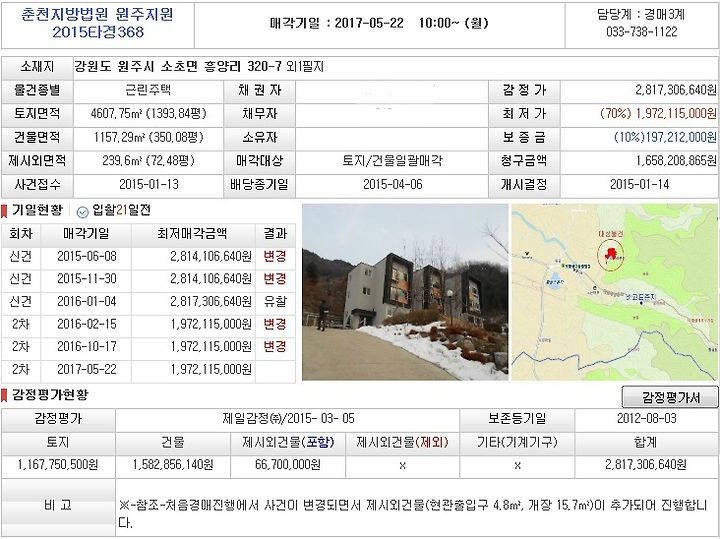Open the building photo thumbnail
Screen dimensions: 720x539
coord(405,292)
